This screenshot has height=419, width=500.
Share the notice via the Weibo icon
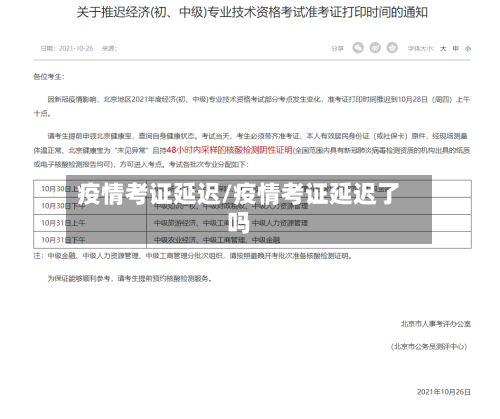tap(375, 48)
